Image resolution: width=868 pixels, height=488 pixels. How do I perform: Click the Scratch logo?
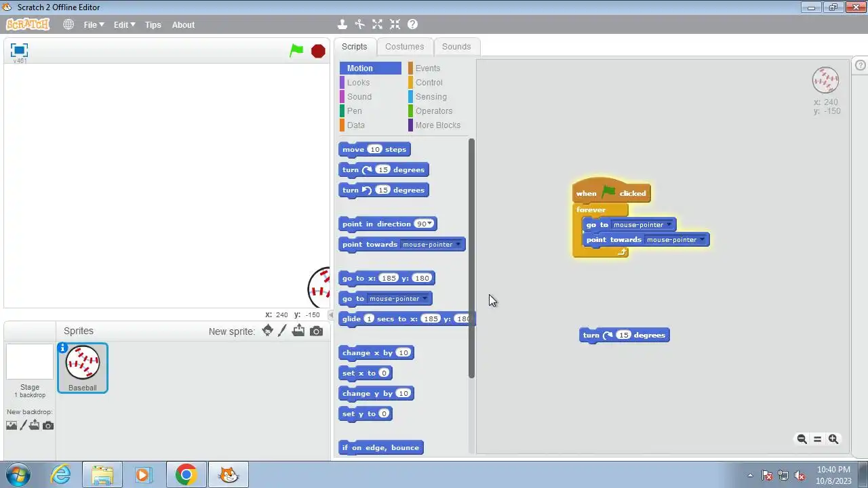tap(28, 24)
